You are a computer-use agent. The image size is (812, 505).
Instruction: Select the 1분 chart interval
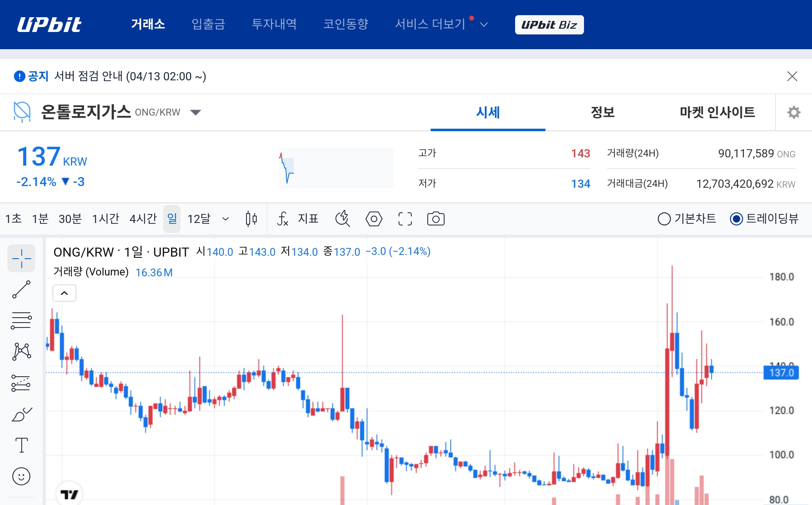click(39, 218)
